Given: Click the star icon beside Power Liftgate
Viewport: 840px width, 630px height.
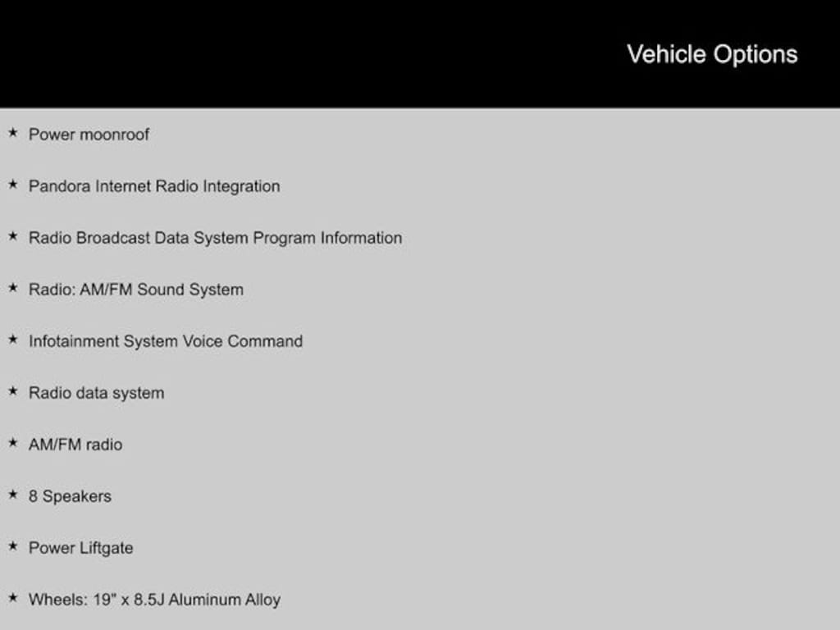Looking at the screenshot, I should [x=12, y=546].
